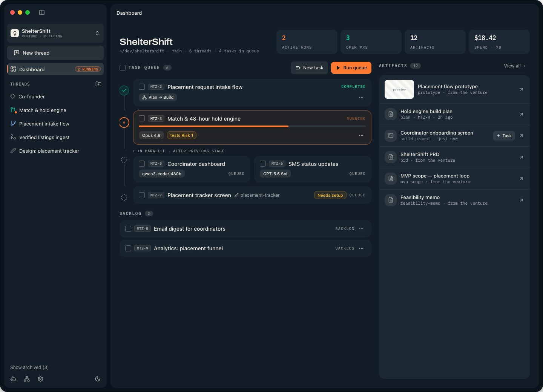
Task: Create Task from Coordinator onboarding screen
Action: point(504,136)
